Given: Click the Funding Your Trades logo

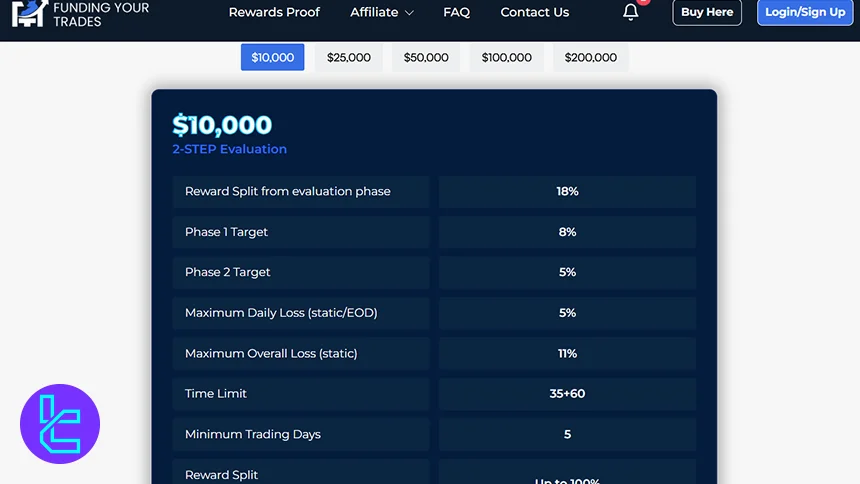Looking at the screenshot, I should coord(80,13).
